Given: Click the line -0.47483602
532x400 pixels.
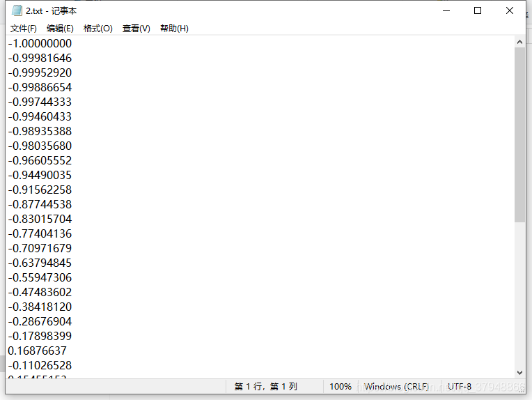Looking at the screenshot, I should pyautogui.click(x=40, y=292).
